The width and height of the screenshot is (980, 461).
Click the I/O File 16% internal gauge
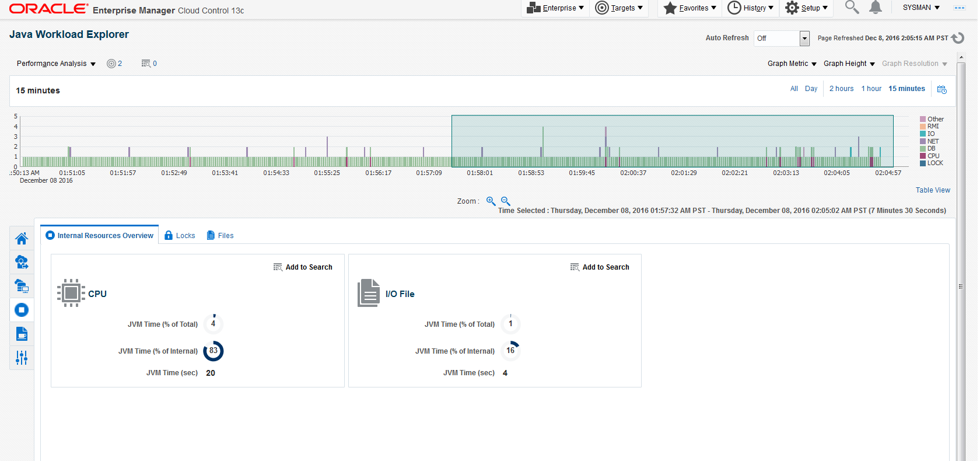click(510, 351)
